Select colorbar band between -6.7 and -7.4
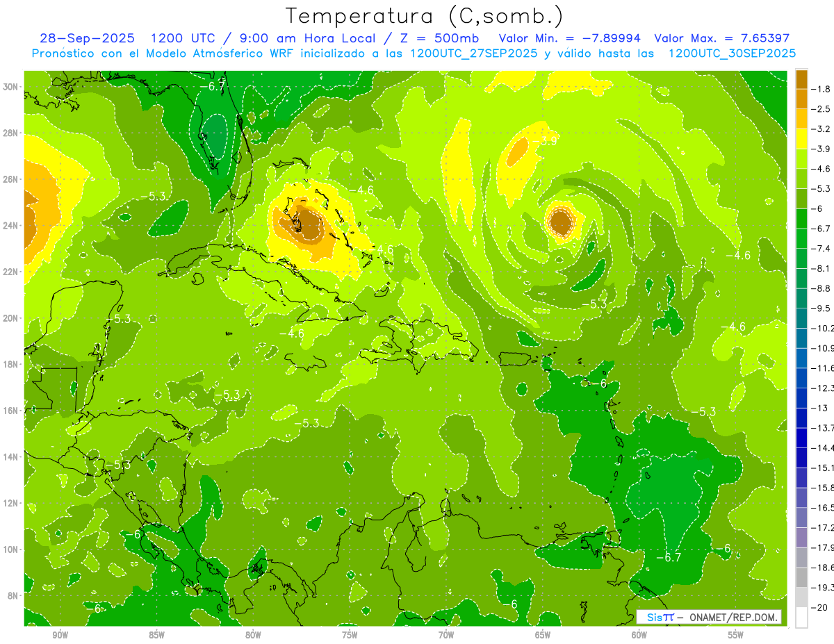The image size is (834, 644). 801,238
